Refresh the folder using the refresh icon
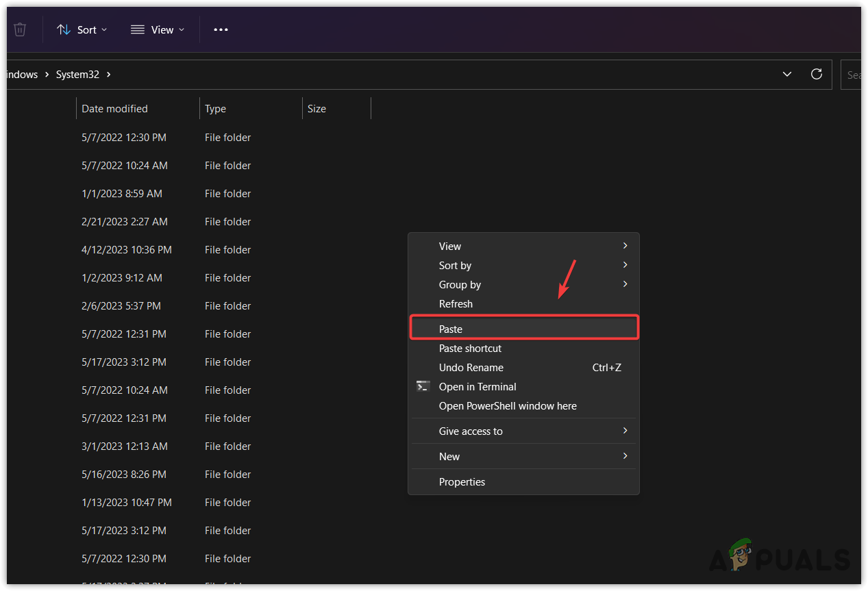 [x=816, y=74]
